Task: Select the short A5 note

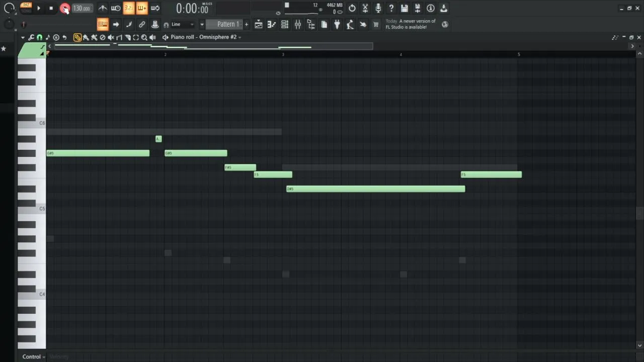Action: (158, 139)
